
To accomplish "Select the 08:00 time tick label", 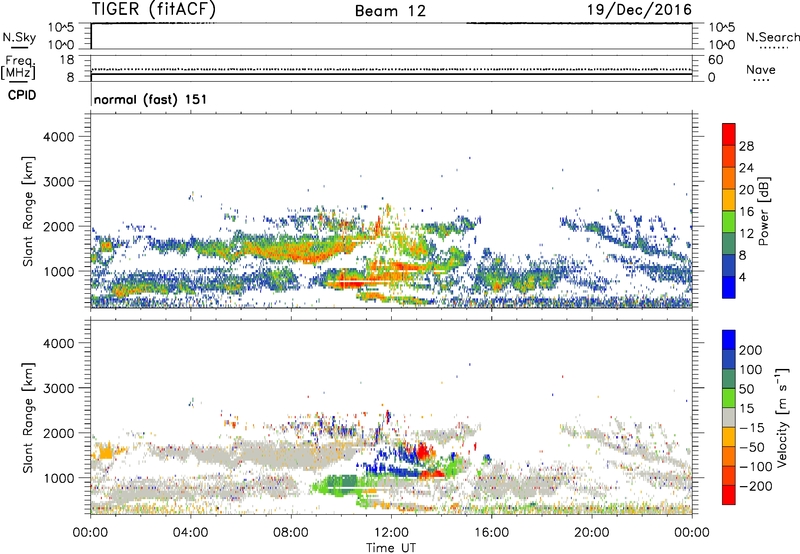I will 291,533.
